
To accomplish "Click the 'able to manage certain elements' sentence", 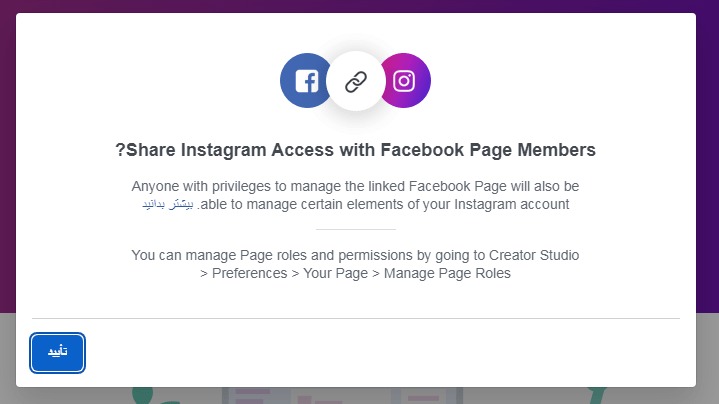I will (383, 204).
